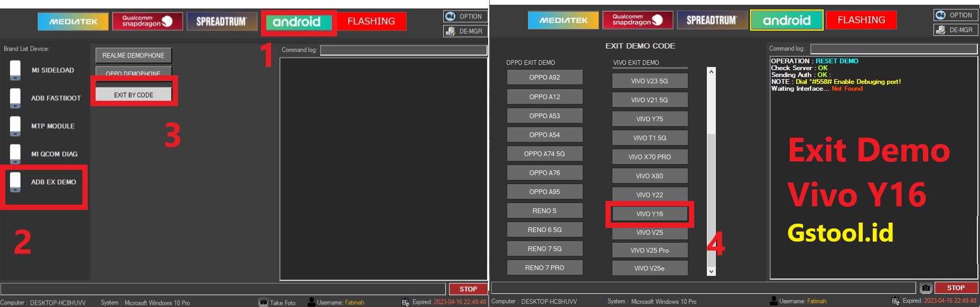Choose VIVO V25 Pro exit demo
This screenshot has width=980, height=307.
point(650,250)
